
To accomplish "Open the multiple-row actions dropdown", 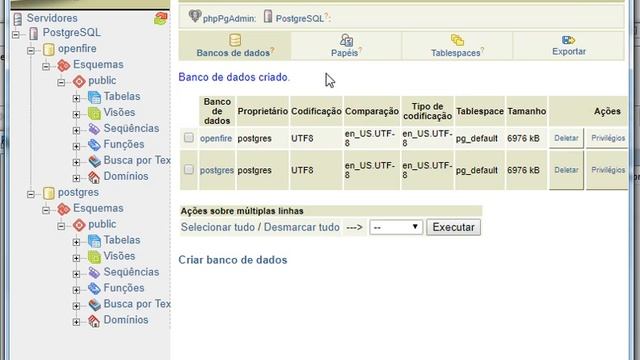I will (396, 227).
